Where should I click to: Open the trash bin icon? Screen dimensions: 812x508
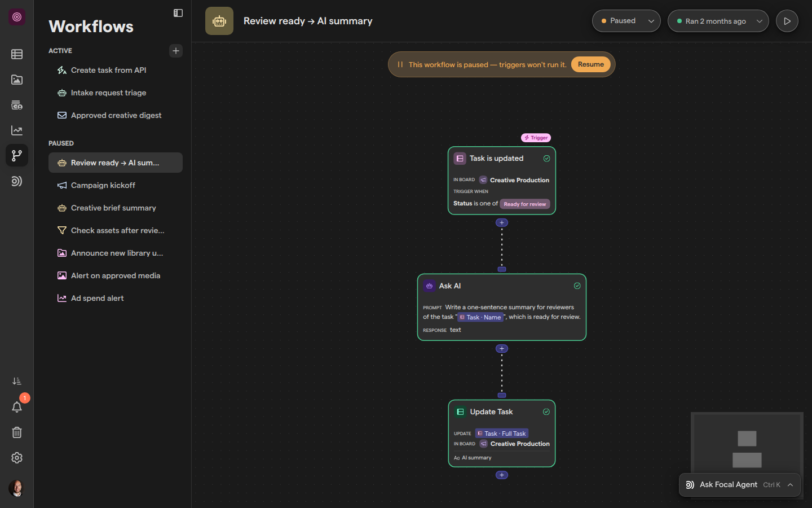pos(17,432)
